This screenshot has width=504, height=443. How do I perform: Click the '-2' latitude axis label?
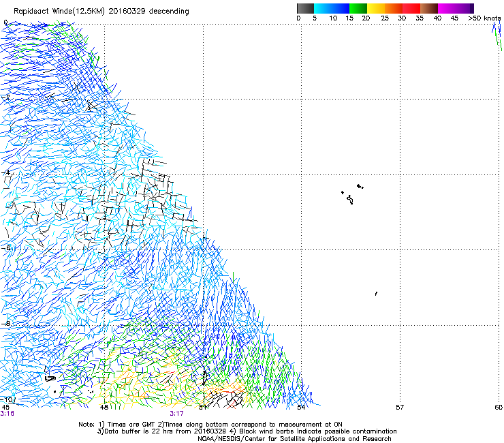click(x=5, y=97)
